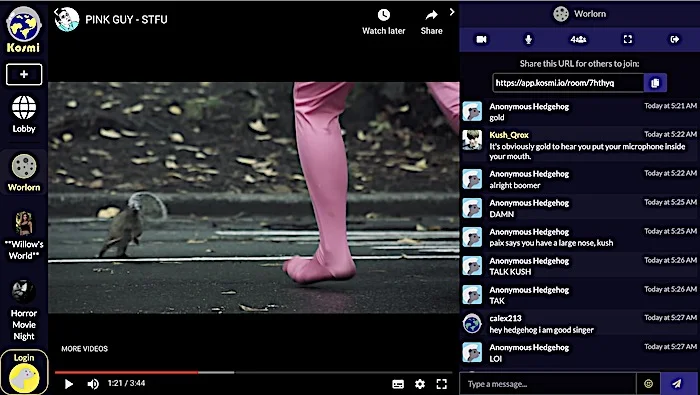
Task: Click the PINK GUY channel avatar
Action: click(x=67, y=20)
